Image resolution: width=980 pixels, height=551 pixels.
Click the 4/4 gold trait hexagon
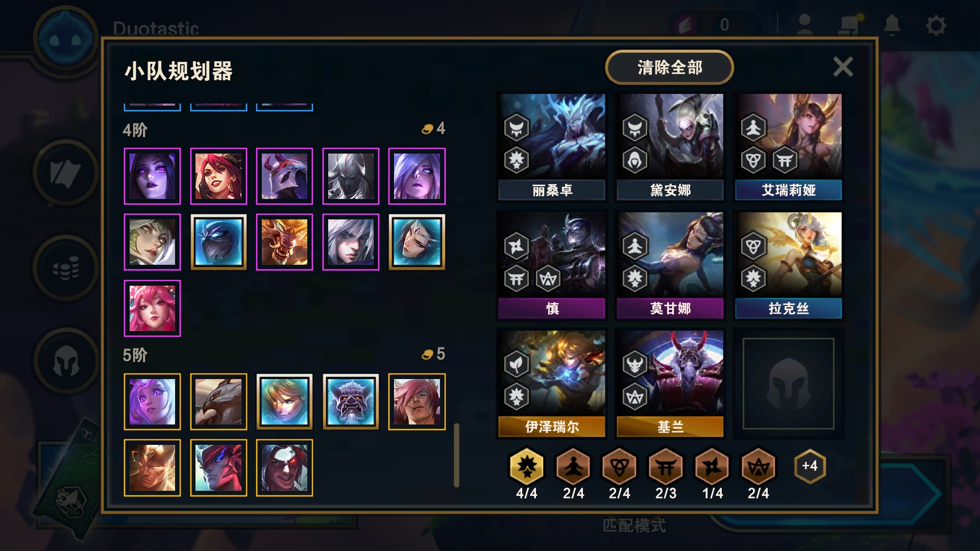(527, 466)
